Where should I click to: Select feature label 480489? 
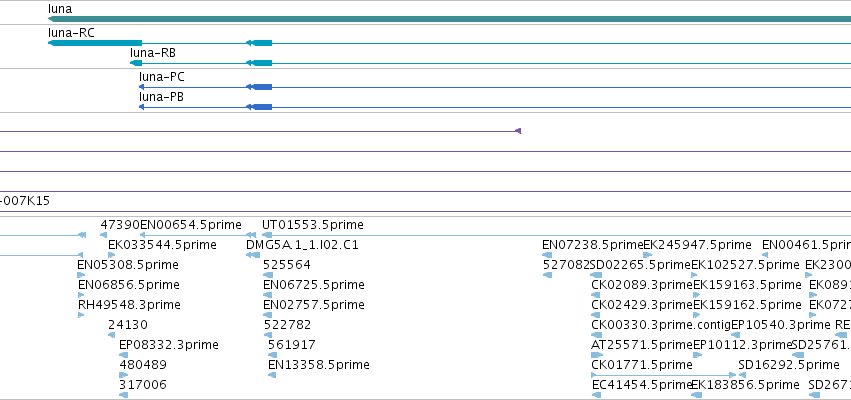pos(143,365)
